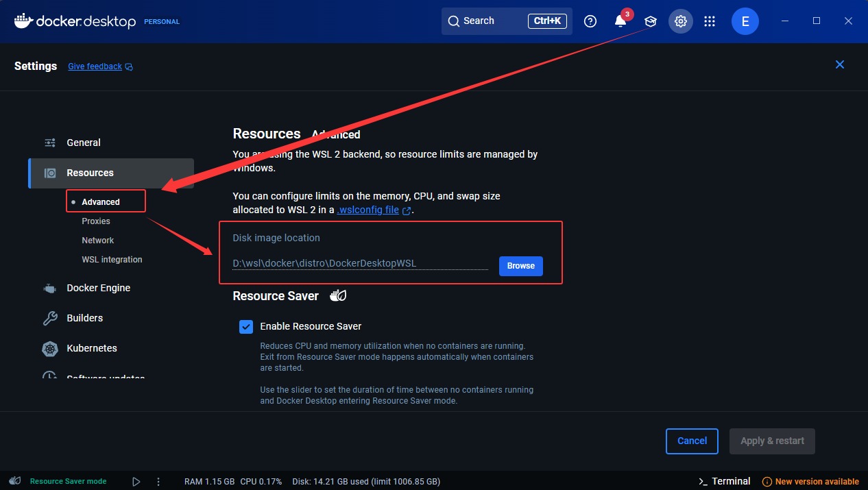This screenshot has height=490, width=868.
Task: Open the three-dot menu in status bar
Action: pos(158,482)
